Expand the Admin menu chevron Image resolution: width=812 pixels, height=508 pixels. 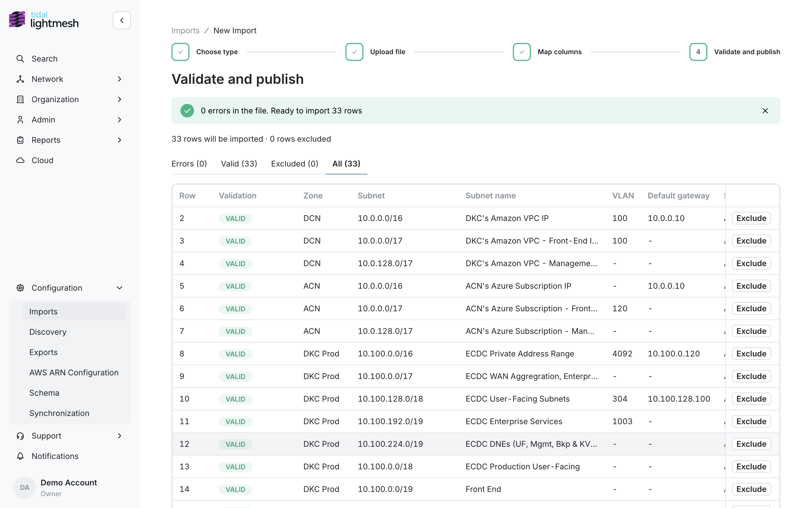click(x=120, y=120)
